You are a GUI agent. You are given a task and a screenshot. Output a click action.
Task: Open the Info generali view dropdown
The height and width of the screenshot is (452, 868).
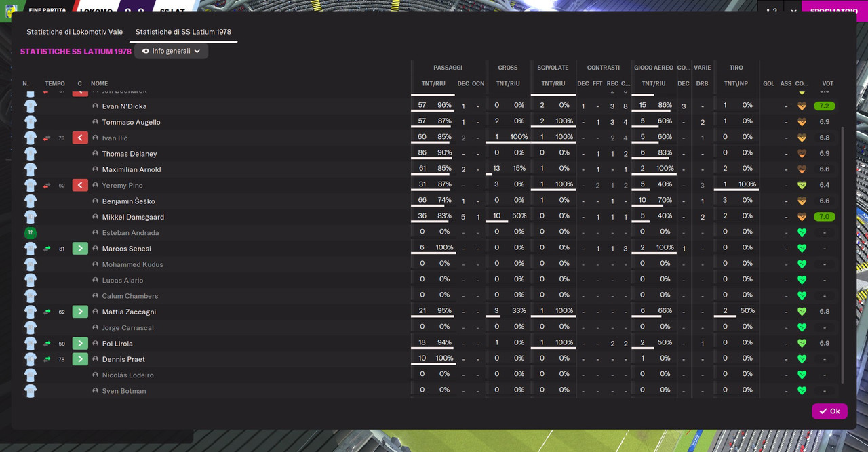171,51
